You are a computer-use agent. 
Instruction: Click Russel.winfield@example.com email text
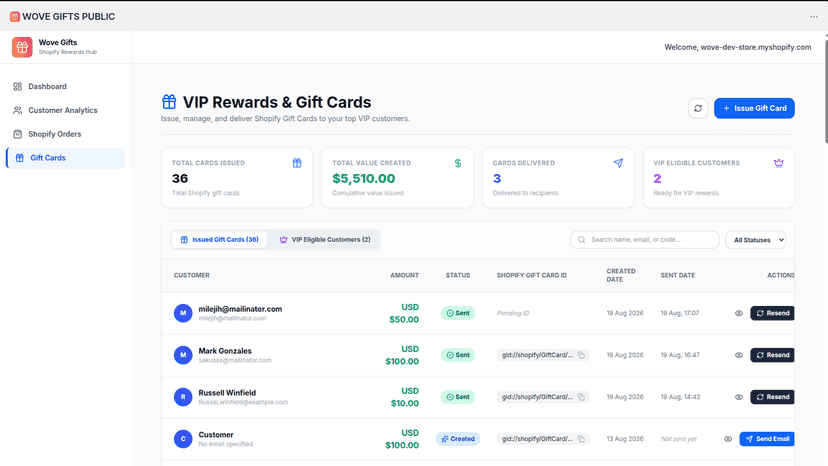[x=243, y=402]
